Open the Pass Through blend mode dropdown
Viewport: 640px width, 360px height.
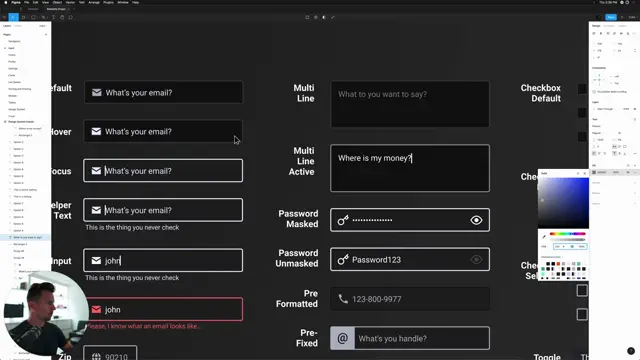607,109
